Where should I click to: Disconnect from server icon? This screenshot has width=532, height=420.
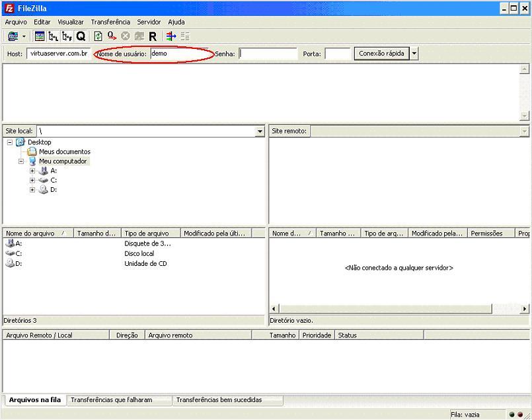(139, 36)
